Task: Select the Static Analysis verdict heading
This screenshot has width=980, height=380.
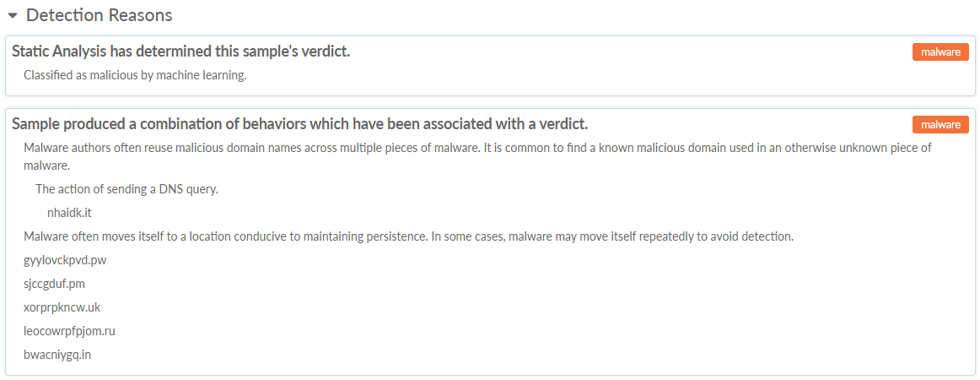Action: [180, 52]
